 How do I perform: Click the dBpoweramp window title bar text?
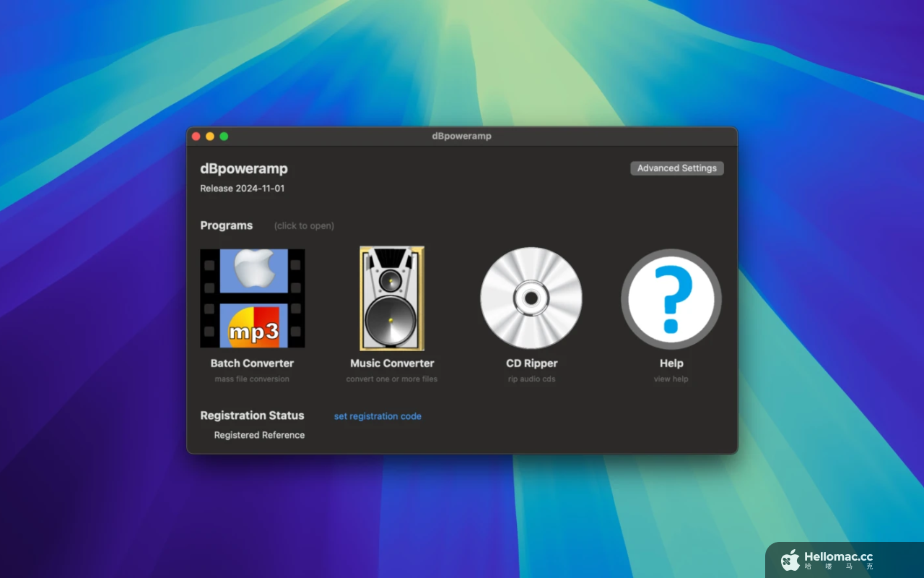462,136
